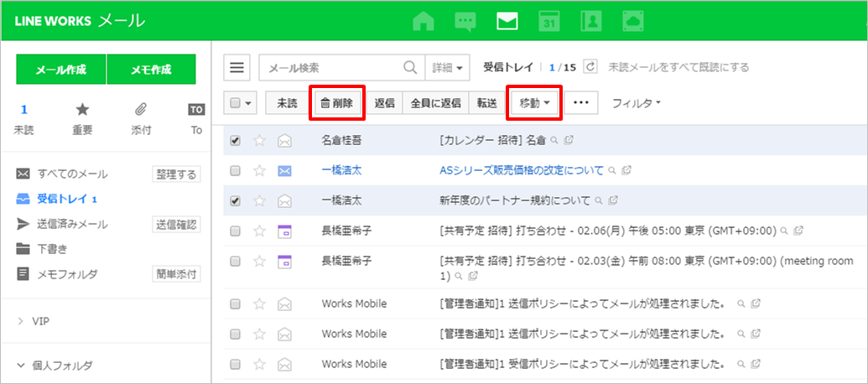
Task: Click the メール作成 button
Action: coord(61,70)
